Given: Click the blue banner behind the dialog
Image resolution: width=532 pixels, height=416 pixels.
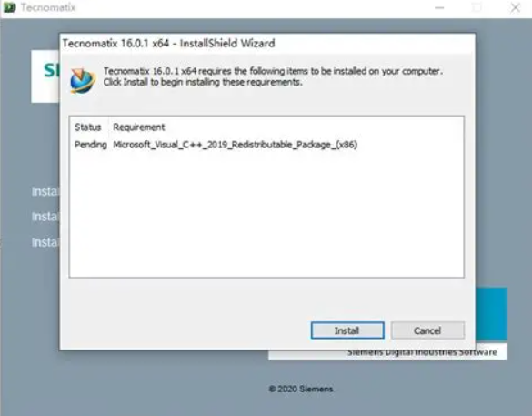Looking at the screenshot, I should (491, 313).
